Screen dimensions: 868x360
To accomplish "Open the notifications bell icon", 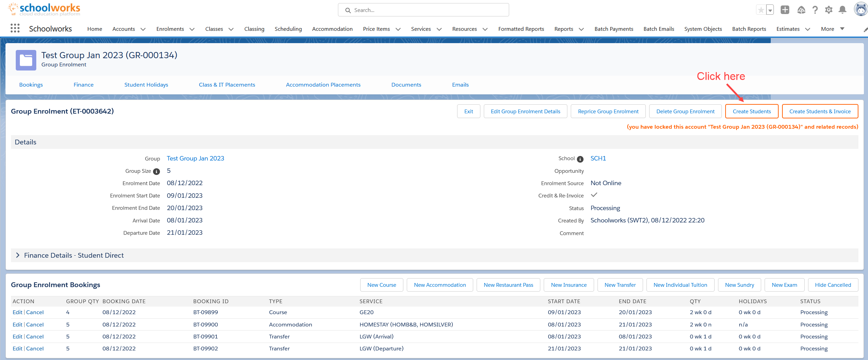I will [842, 10].
